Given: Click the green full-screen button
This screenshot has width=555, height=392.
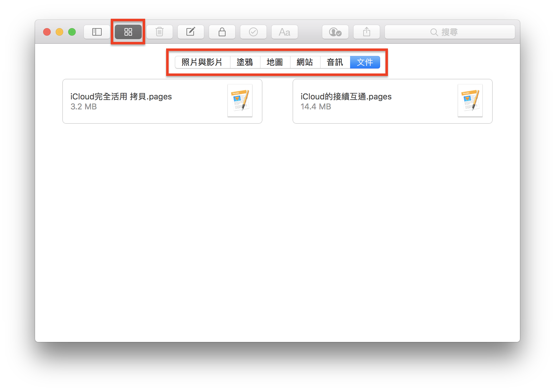Looking at the screenshot, I should (x=72, y=32).
